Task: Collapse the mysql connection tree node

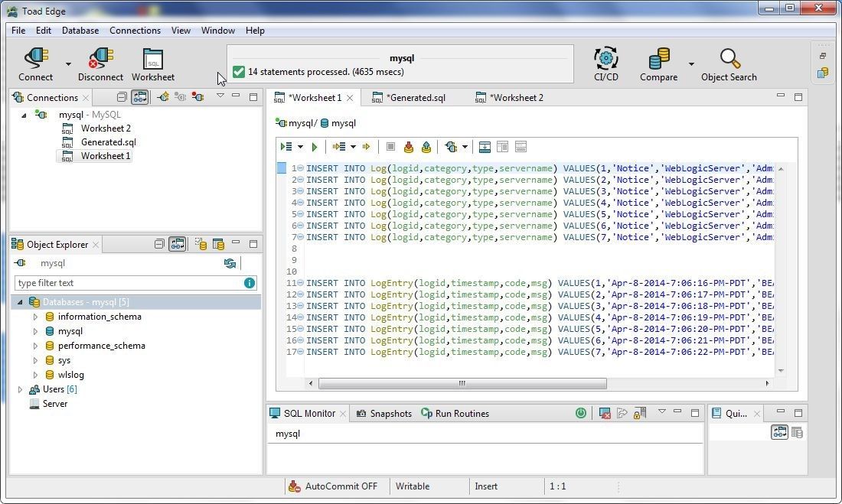Action: 24,115
